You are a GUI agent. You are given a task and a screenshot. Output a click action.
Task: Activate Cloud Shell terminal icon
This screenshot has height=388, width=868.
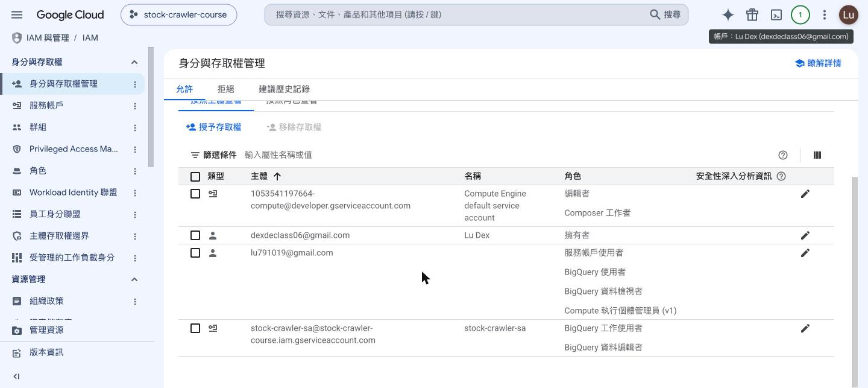776,14
